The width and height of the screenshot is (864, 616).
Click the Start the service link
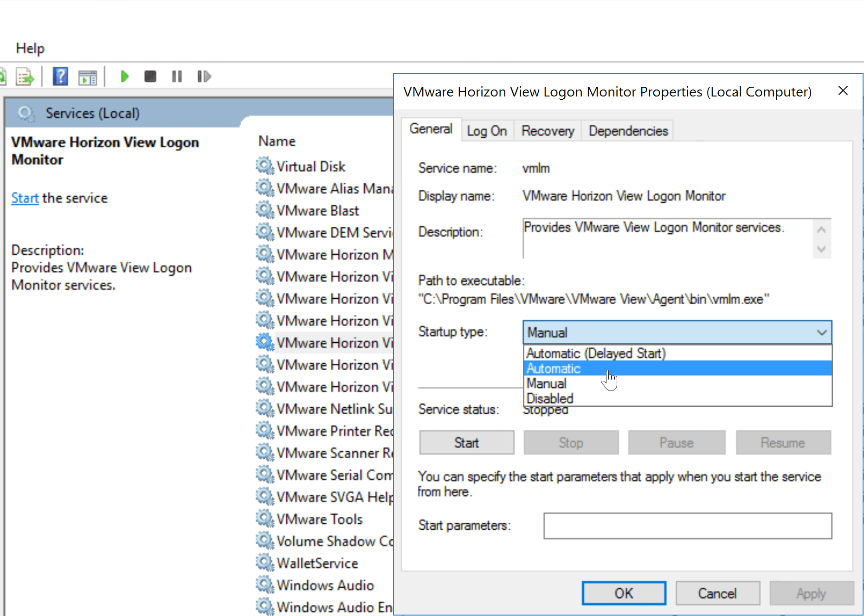[x=25, y=198]
